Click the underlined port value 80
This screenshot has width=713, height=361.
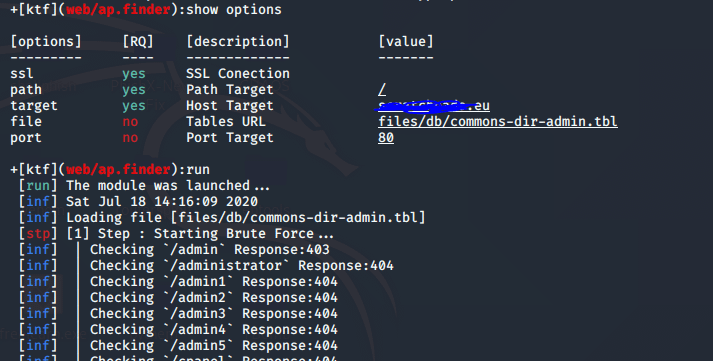point(386,138)
